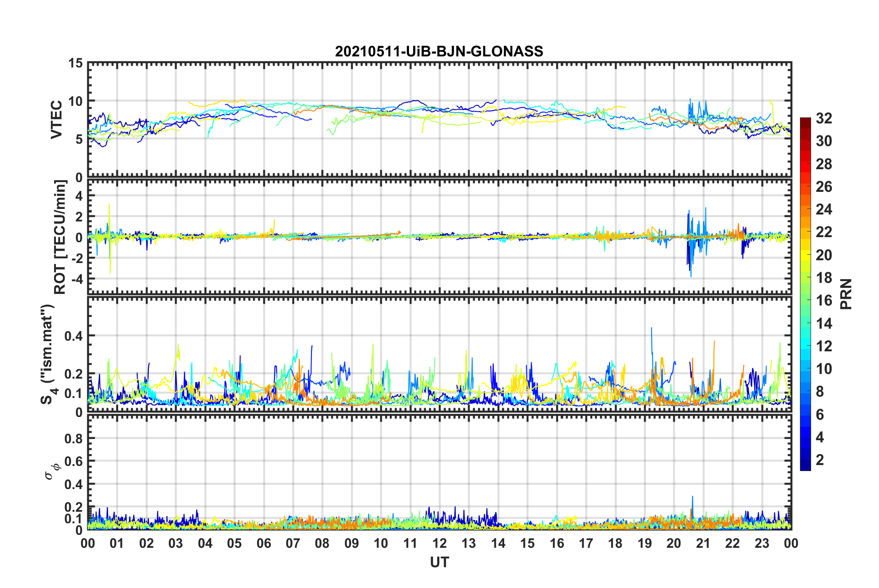Click the VTEC y-axis label
The width and height of the screenshot is (879, 588).
coord(56,120)
